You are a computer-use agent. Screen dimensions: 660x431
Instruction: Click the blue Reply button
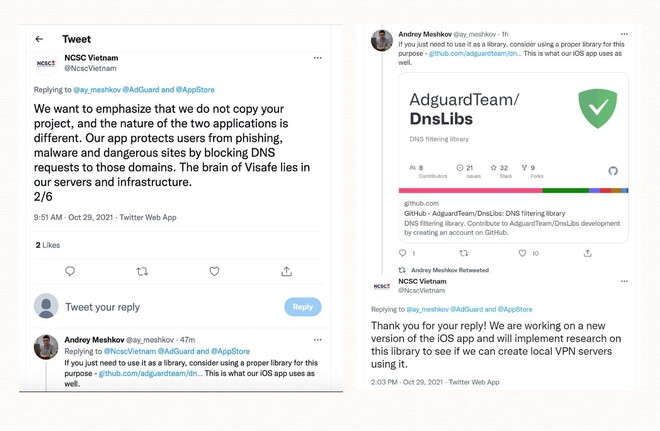point(303,307)
